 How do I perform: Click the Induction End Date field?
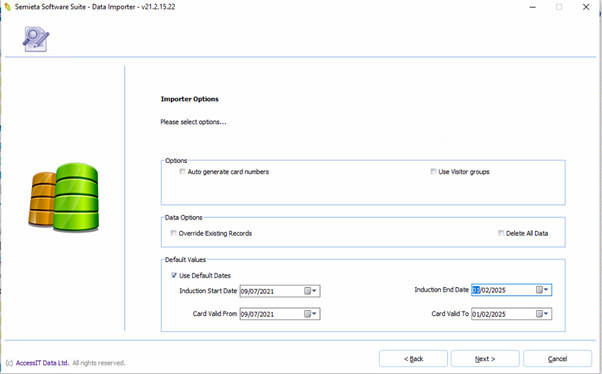(x=511, y=290)
